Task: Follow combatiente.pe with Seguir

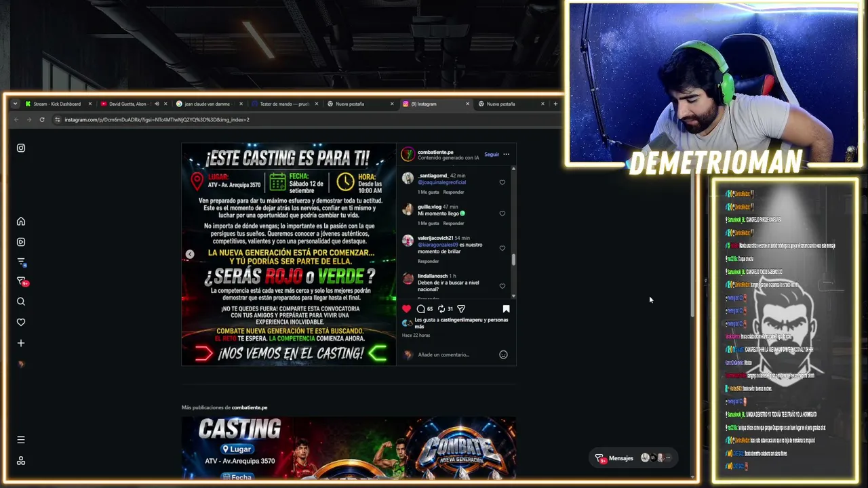Action: pyautogui.click(x=492, y=155)
